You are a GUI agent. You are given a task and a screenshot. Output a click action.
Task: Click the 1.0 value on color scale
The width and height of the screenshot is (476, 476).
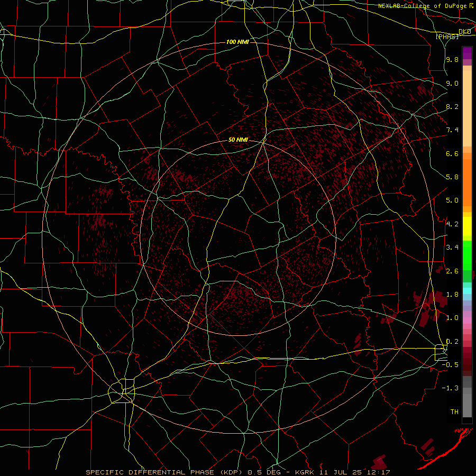[452, 318]
